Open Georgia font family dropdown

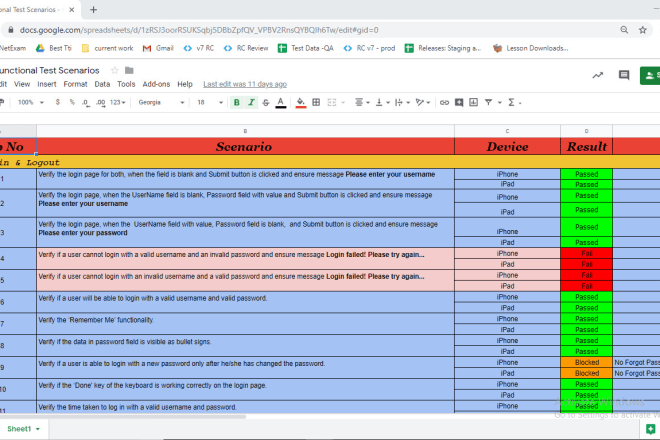(x=161, y=102)
